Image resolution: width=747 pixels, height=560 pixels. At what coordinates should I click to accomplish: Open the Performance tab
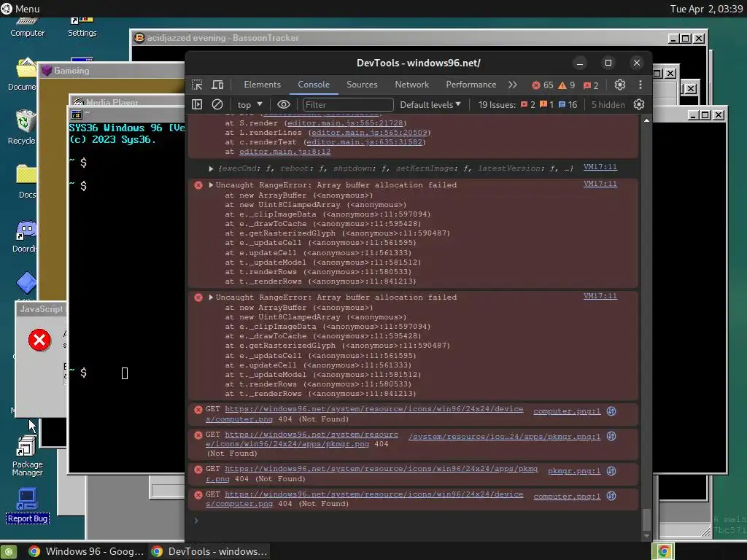471,85
